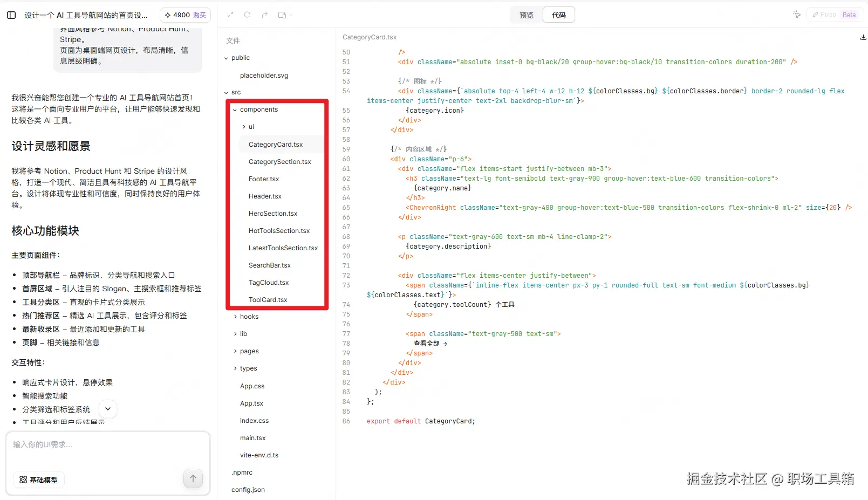Viewport: 868px width, 500px height.
Task: Open placeholder.svg file
Action: coord(264,76)
